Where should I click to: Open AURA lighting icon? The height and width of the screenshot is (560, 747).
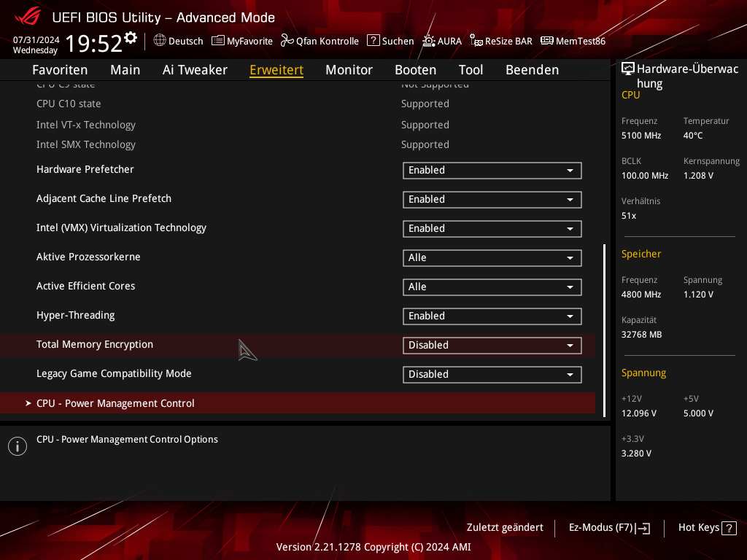point(429,41)
